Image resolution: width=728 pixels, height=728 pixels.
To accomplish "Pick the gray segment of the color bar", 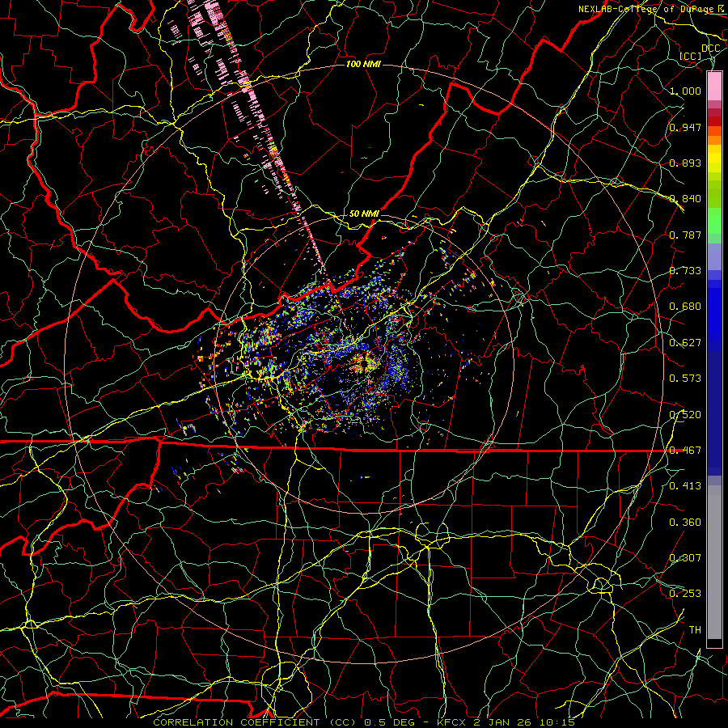I will pyautogui.click(x=714, y=562).
